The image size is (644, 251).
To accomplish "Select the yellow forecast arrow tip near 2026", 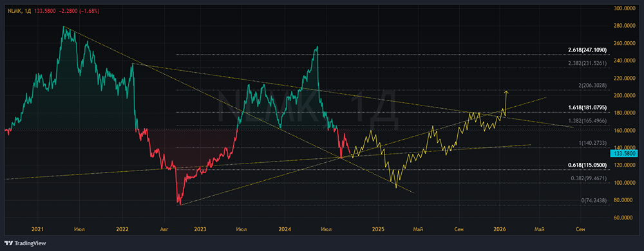I will pyautogui.click(x=506, y=92).
